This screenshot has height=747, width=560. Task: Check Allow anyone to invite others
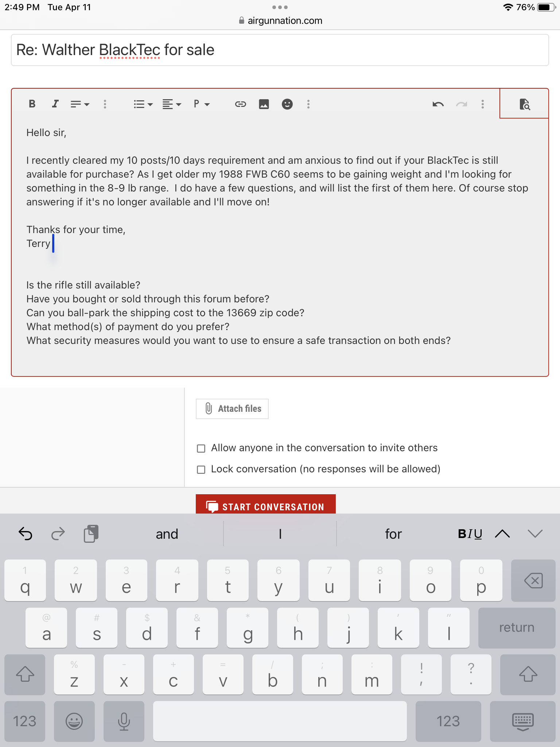pyautogui.click(x=201, y=448)
